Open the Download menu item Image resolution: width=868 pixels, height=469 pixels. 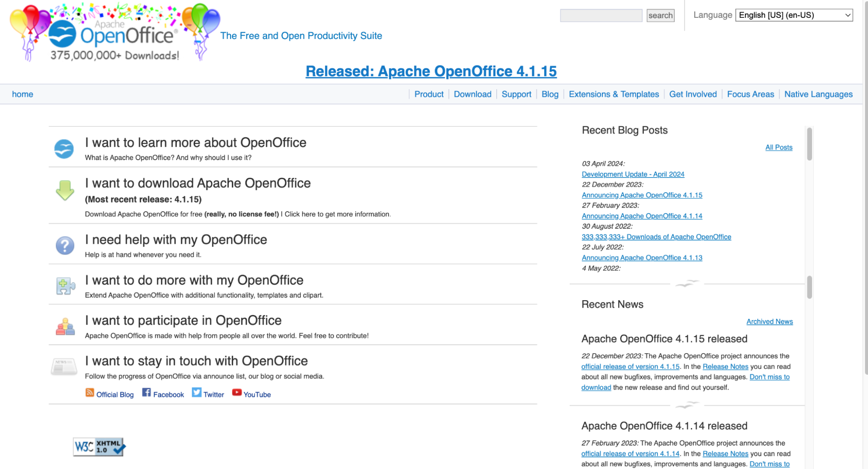pyautogui.click(x=472, y=94)
